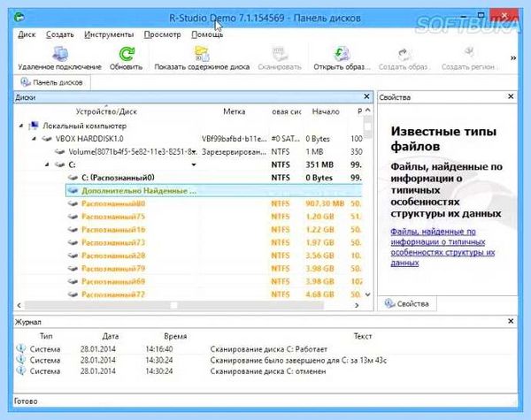Screen dimensions: 531x420
Task: Show more toolbar items via chevron
Action: coord(513,58)
